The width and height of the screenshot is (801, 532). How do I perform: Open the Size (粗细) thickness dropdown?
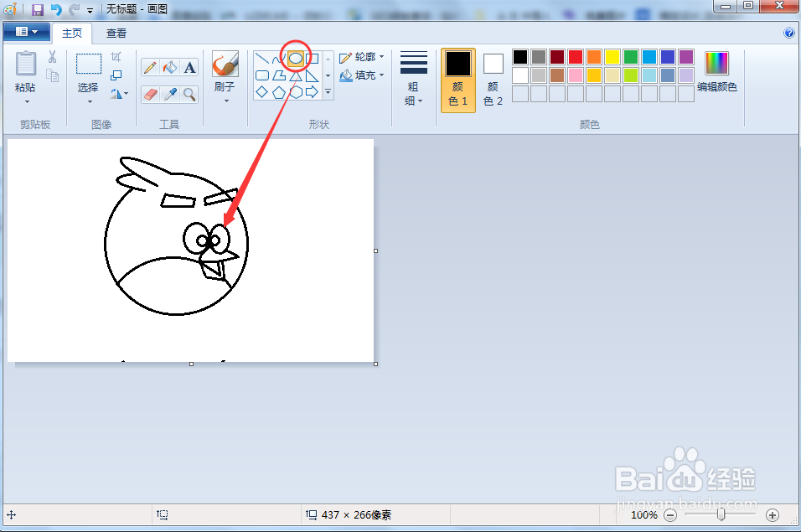click(x=414, y=79)
